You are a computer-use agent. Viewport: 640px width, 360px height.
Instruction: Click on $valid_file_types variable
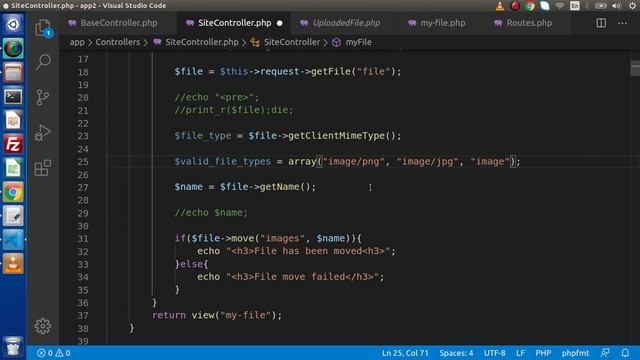(x=222, y=162)
